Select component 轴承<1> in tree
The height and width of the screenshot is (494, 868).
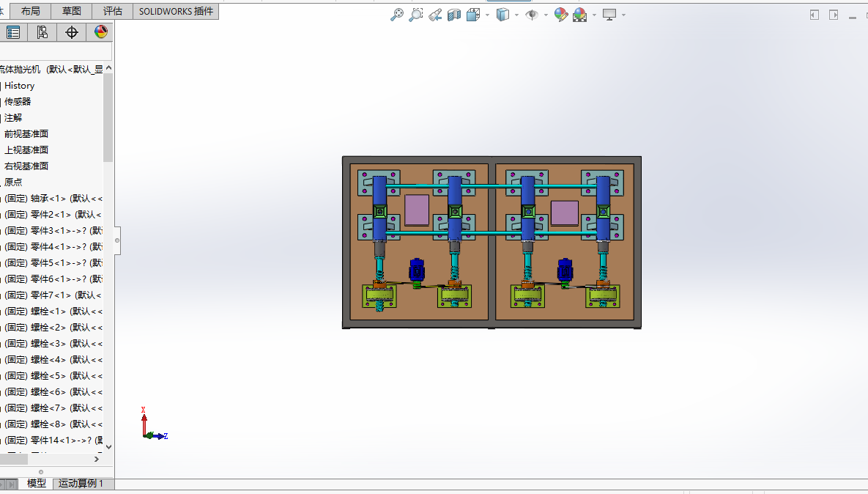tap(53, 199)
